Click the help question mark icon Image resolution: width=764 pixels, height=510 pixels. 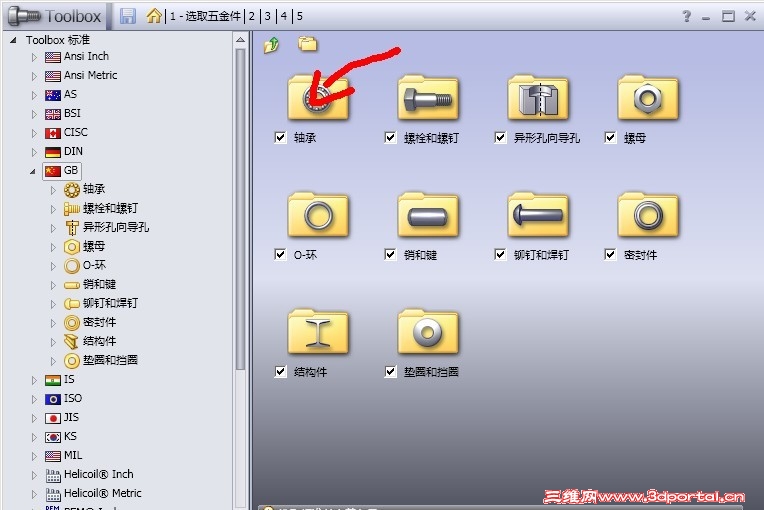[x=687, y=16]
